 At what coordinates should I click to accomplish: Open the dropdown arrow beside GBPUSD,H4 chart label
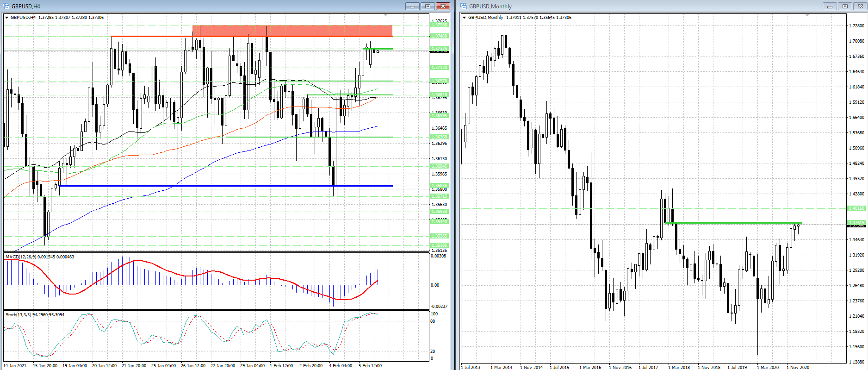tap(6, 18)
